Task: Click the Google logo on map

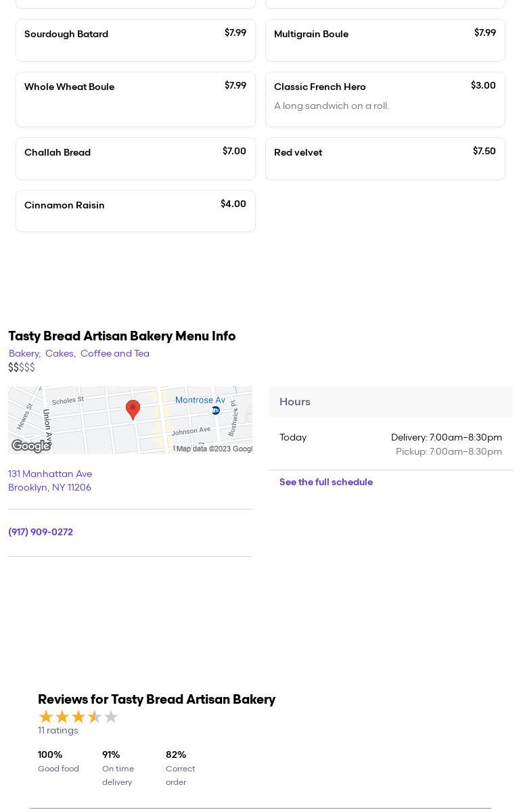Action: pyautogui.click(x=31, y=446)
